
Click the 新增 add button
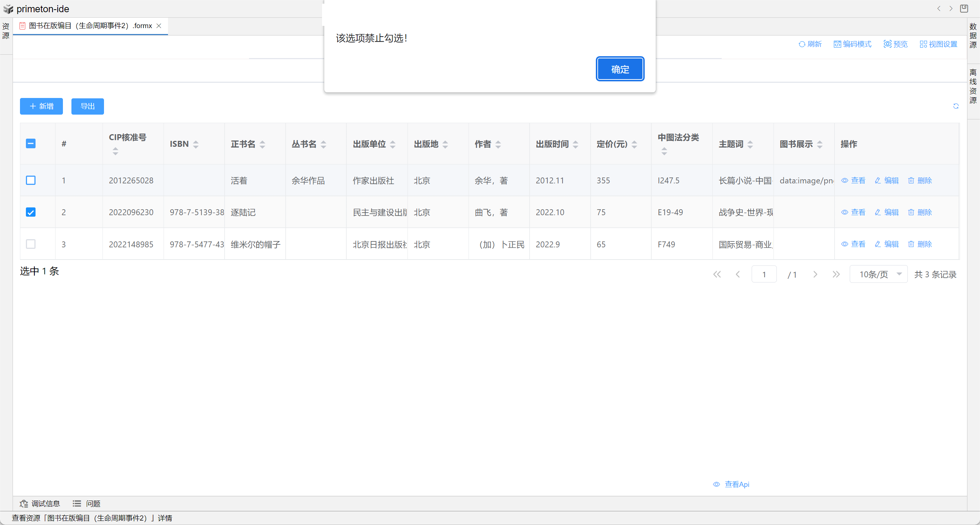point(41,106)
